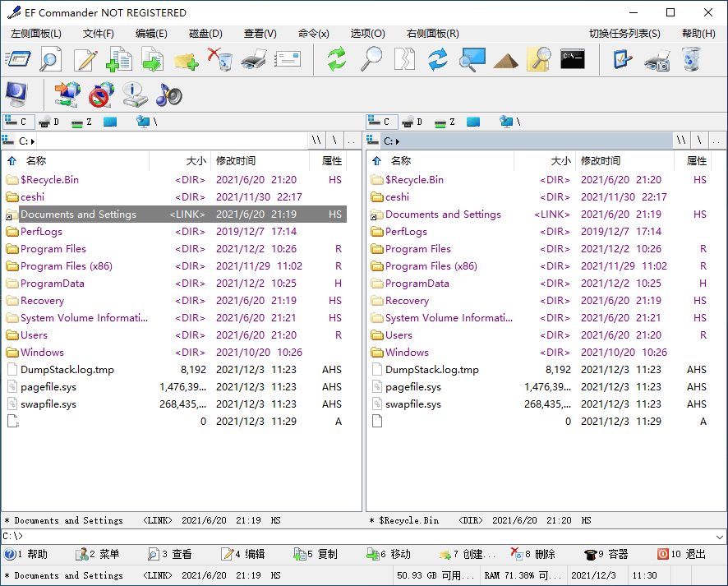Click the printer icon in the toolbar
Viewport: 728px width, 586px height.
[254, 59]
